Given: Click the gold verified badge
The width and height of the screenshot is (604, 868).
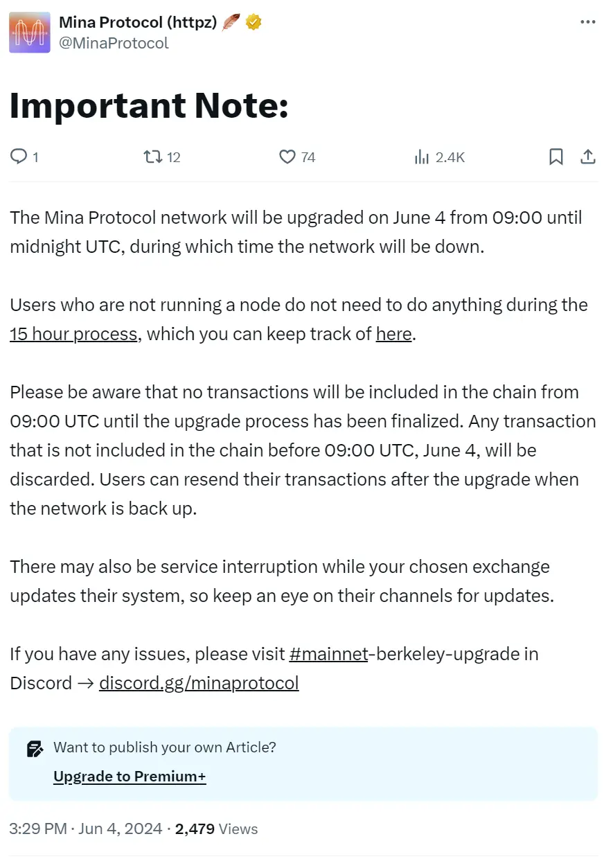Looking at the screenshot, I should [254, 22].
